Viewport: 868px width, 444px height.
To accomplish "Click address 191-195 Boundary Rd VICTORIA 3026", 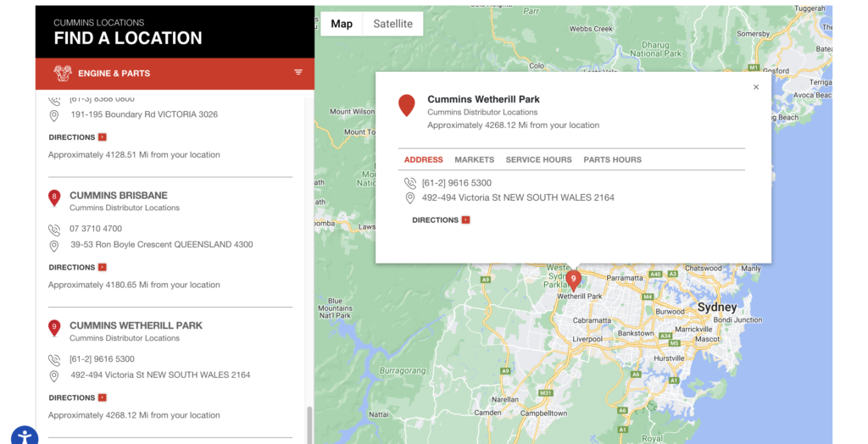I will 144,114.
